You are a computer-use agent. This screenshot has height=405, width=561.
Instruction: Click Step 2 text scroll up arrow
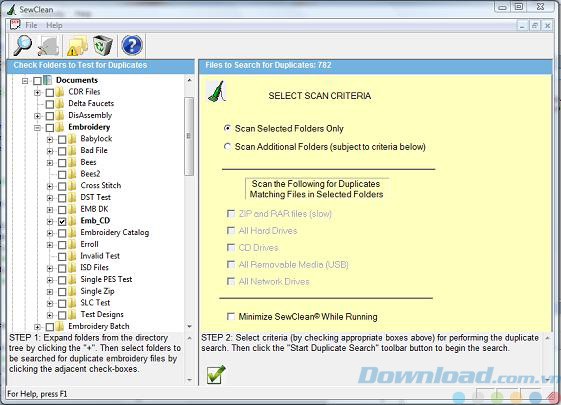pos(547,338)
